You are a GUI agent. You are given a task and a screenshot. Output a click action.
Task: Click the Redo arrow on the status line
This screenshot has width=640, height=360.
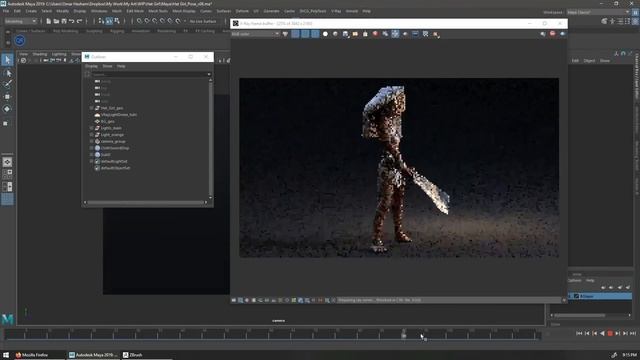click(x=80, y=21)
